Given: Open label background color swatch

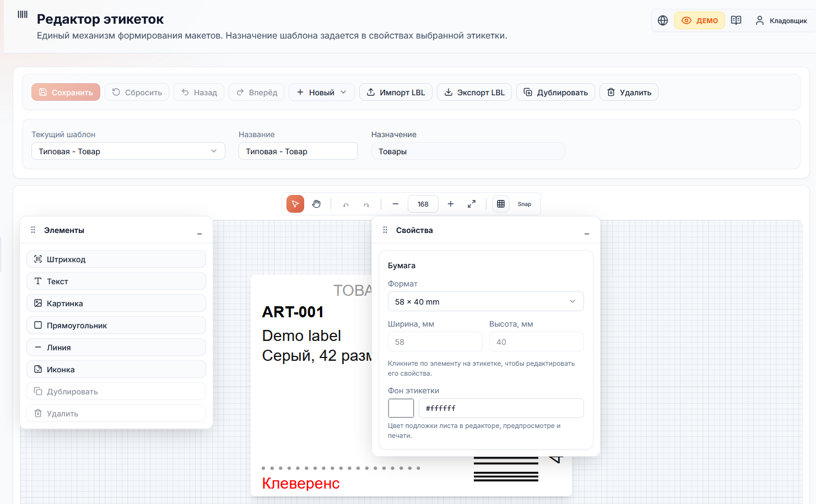Looking at the screenshot, I should [401, 408].
